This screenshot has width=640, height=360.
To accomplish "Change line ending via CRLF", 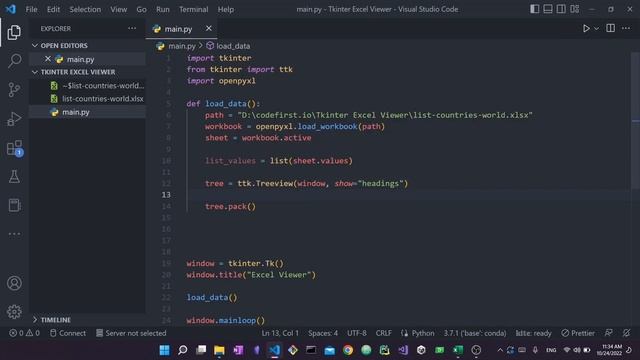I will click(x=383, y=333).
